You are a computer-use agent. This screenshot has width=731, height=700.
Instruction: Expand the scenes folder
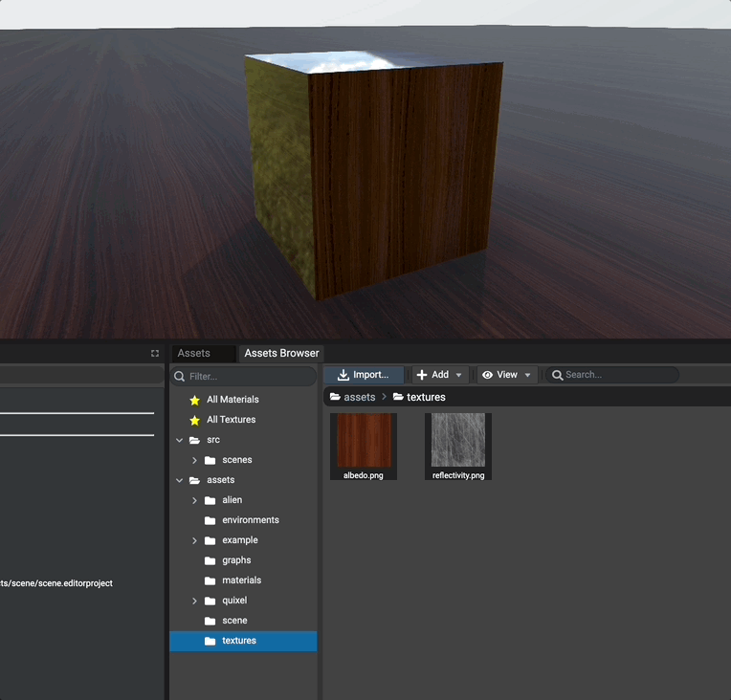194,460
